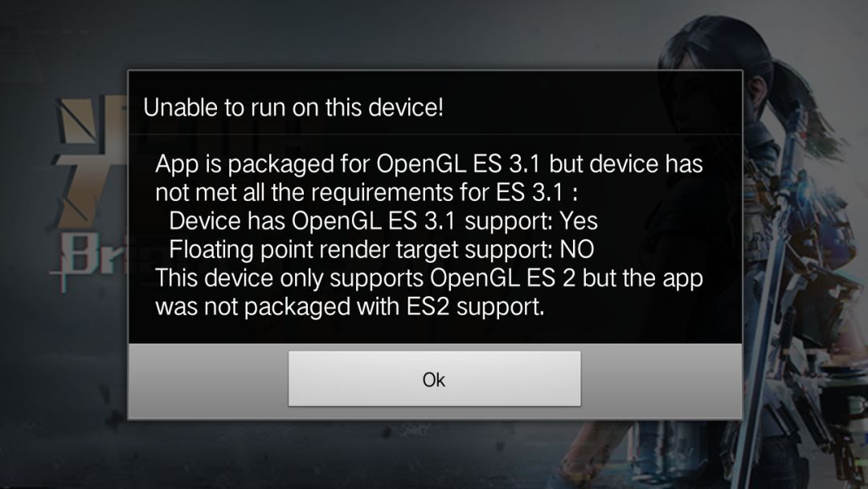Screen dimensions: 868x489
Task: Click the "This device only supports OpenGL ES 2" line
Action: 429,277
